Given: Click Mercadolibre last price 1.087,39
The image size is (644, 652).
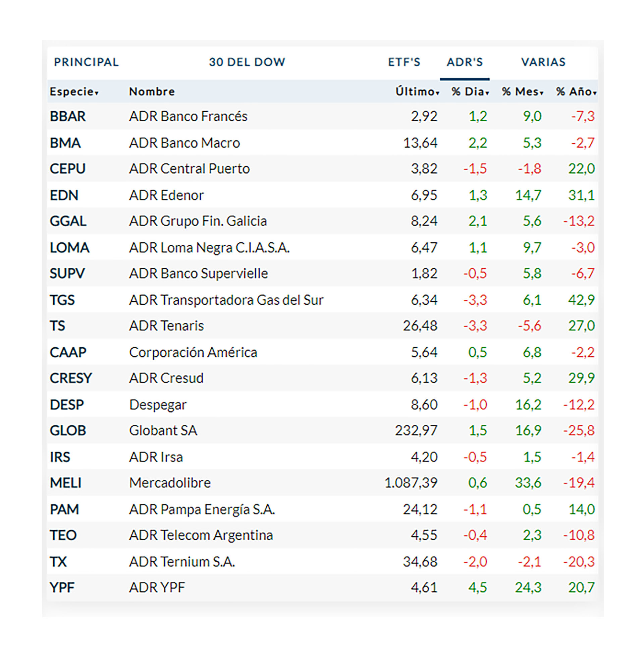Looking at the screenshot, I should tap(411, 483).
